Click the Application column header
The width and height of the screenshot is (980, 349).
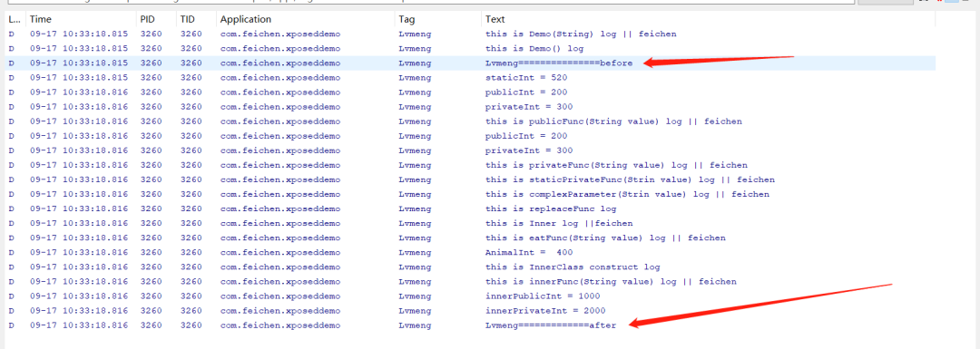[x=305, y=19]
